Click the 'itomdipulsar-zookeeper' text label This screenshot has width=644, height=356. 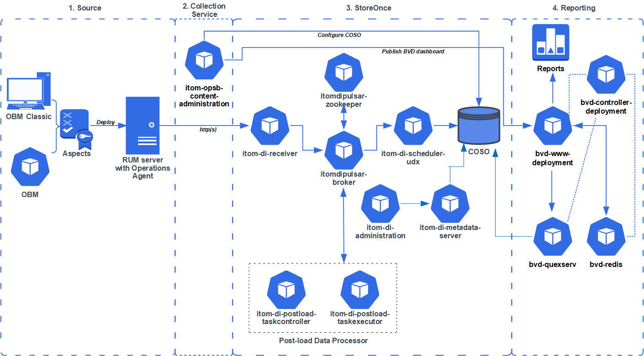tap(343, 100)
